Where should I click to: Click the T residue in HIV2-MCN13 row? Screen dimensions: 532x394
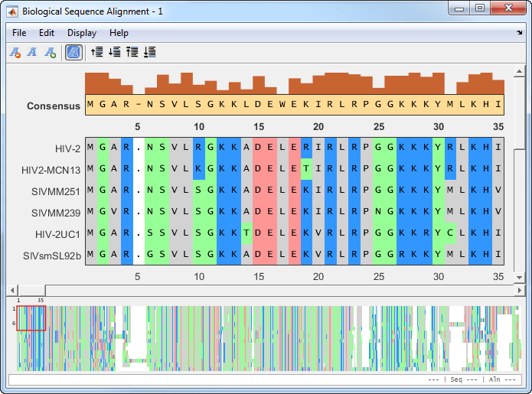[x=306, y=168]
